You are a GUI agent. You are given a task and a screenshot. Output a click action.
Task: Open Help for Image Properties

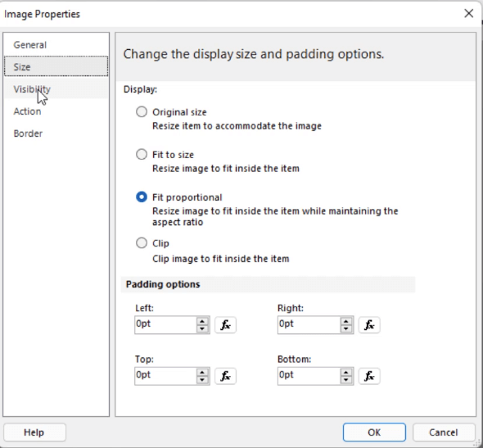34,432
